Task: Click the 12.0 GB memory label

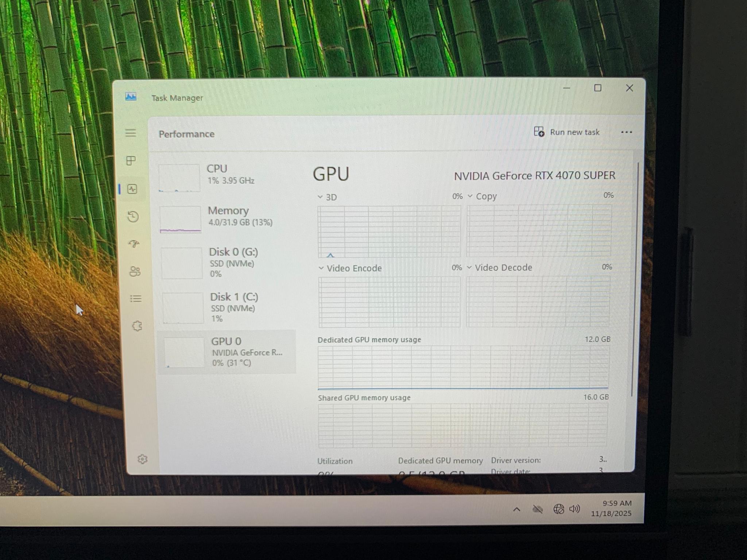Action: point(597,339)
